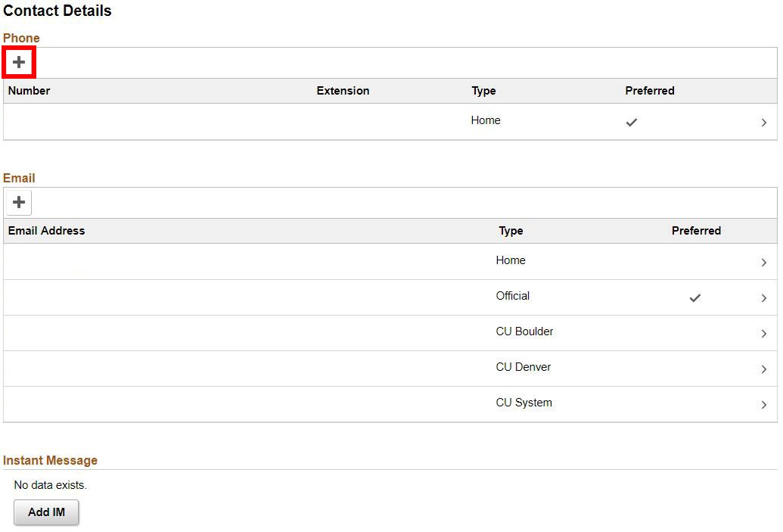Image resolution: width=783 pixels, height=532 pixels.
Task: Click the Preferred checkmark on the Home phone
Action: pyautogui.click(x=632, y=122)
